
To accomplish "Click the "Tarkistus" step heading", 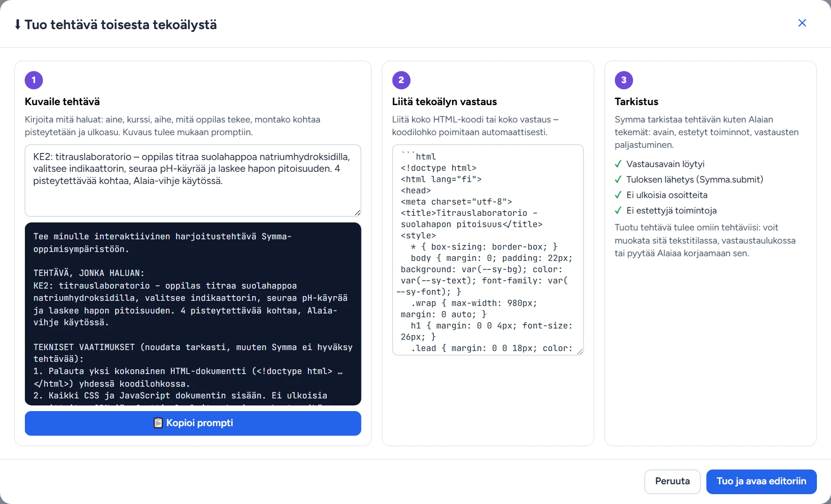I will (637, 102).
